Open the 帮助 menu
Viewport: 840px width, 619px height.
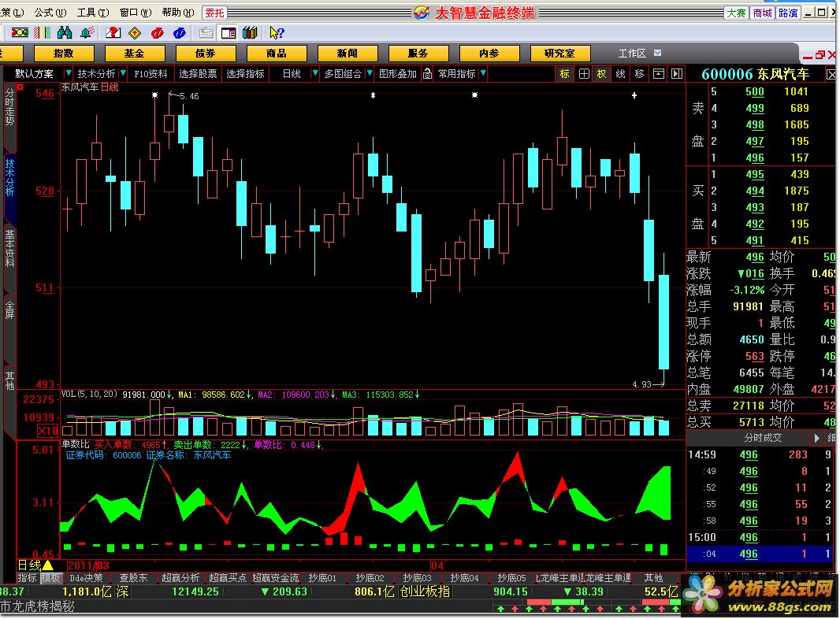click(177, 13)
